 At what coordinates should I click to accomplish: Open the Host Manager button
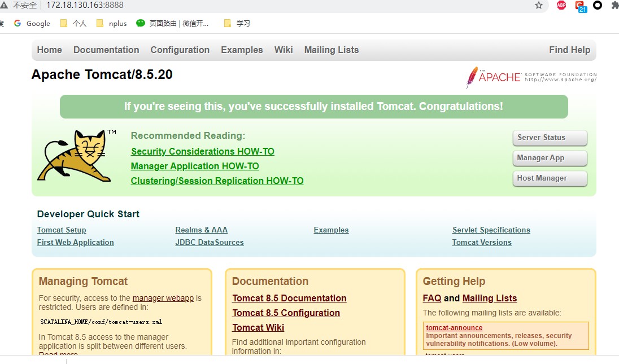[x=550, y=178]
